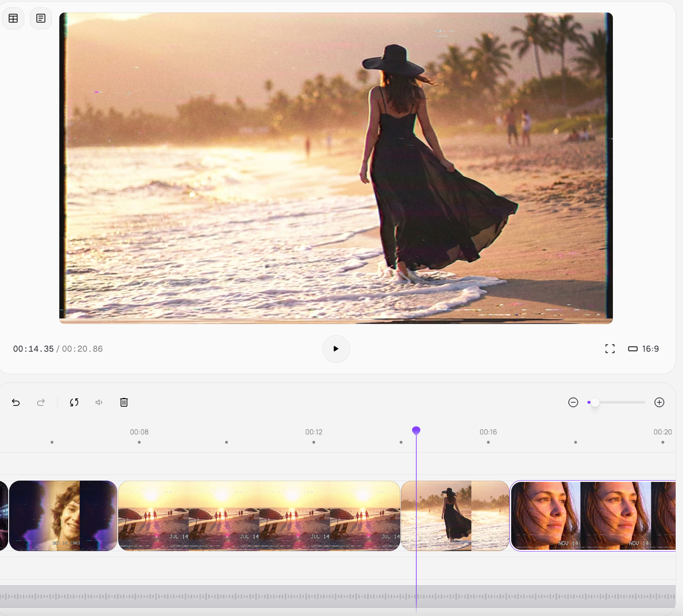Click the purple playhead marker

click(x=416, y=430)
